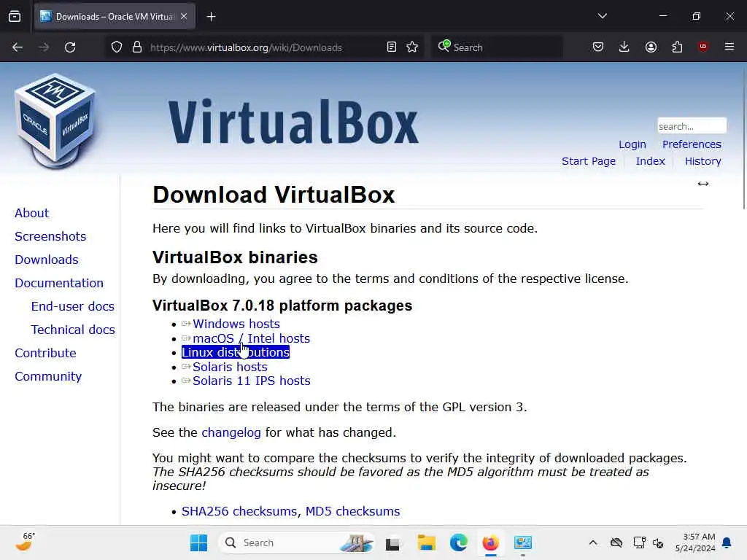This screenshot has height=560, width=747.
Task: Open the last pinned taskbar app icon
Action: tap(522, 542)
